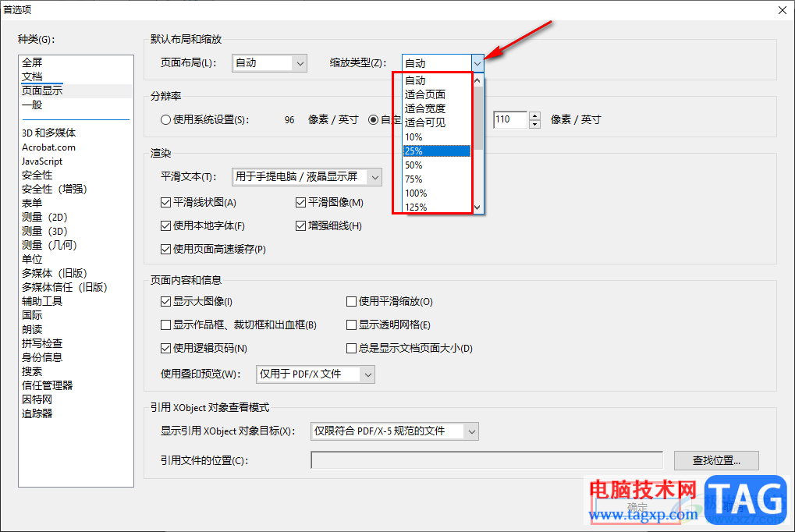Screen dimensions: 795x532
Task: Click 查找位置 button
Action: (716, 460)
